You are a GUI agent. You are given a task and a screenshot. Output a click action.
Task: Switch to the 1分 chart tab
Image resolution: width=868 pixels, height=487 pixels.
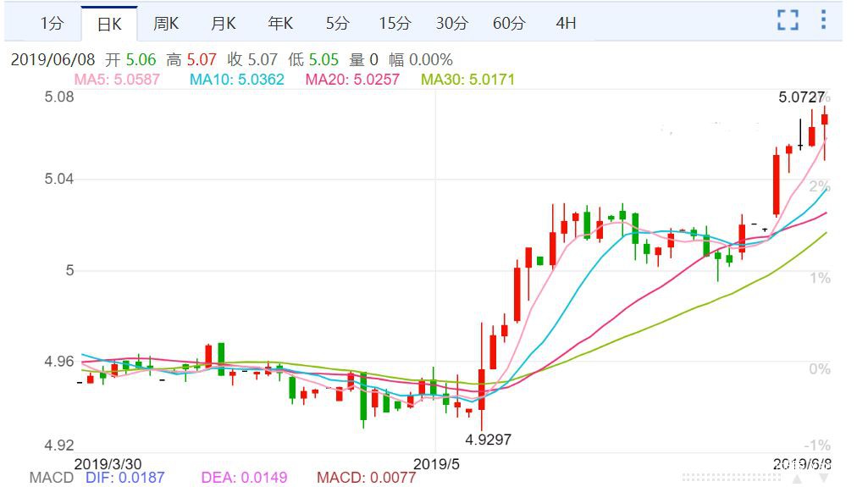(x=52, y=24)
